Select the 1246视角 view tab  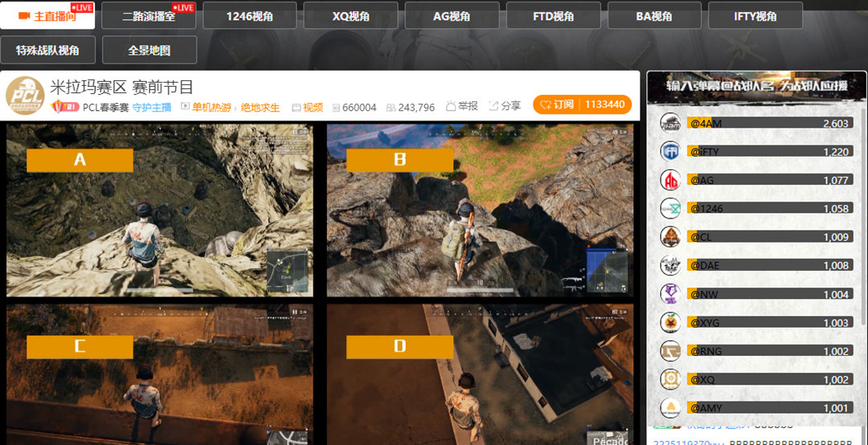(250, 15)
